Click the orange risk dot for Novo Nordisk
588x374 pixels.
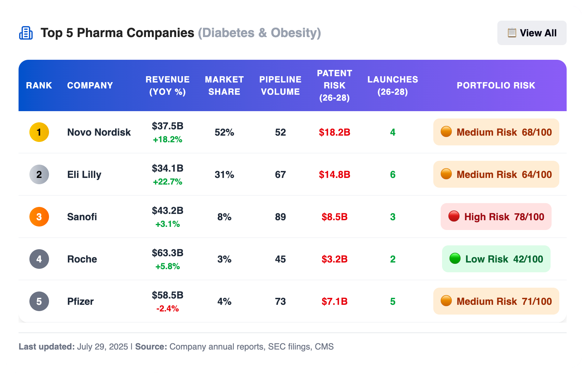point(446,132)
